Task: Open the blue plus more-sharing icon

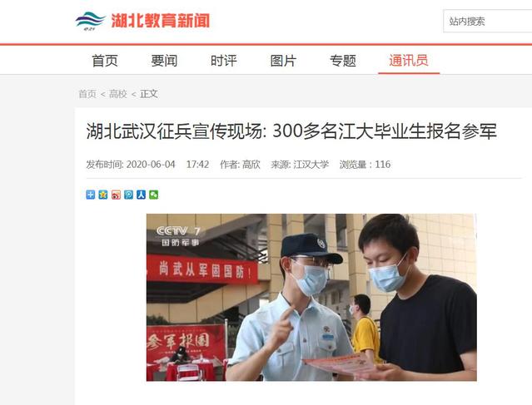Action: (x=90, y=195)
